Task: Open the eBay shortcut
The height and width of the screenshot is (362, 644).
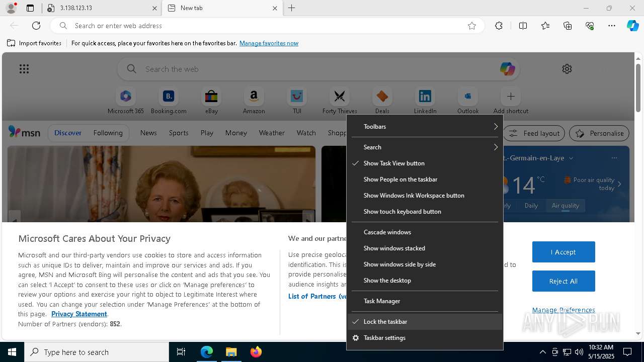Action: 211,101
